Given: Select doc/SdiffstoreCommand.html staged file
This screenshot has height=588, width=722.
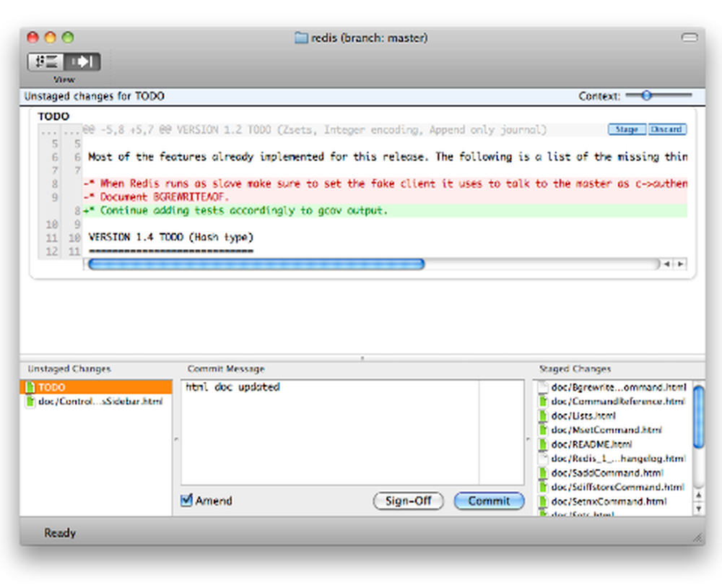Looking at the screenshot, I should click(613, 487).
